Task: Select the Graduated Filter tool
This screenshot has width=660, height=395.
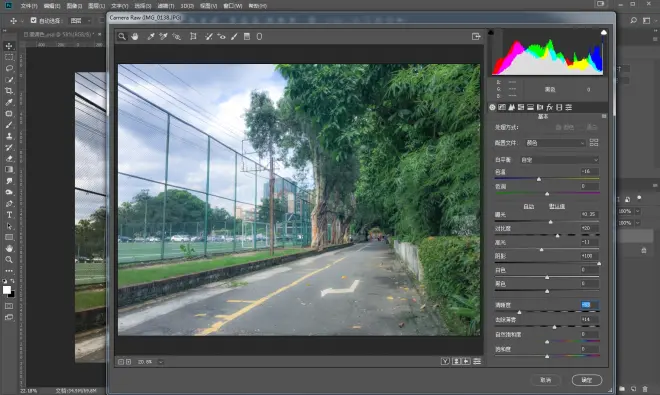Action: 247,37
